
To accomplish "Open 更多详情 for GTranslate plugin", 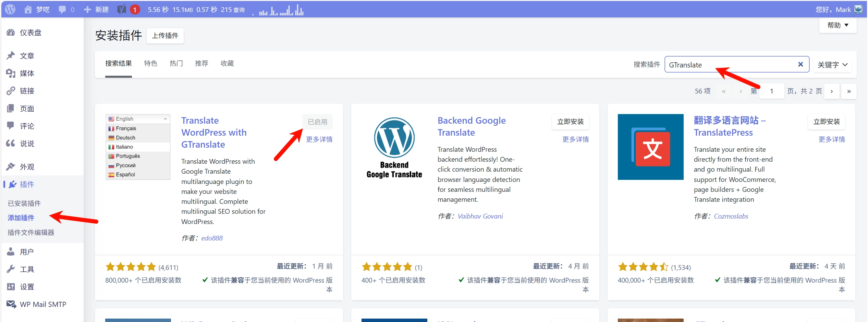I will click(x=319, y=139).
